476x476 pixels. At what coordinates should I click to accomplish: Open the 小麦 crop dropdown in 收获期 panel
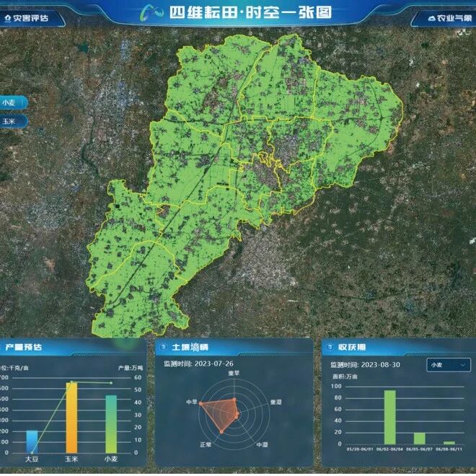(448, 365)
